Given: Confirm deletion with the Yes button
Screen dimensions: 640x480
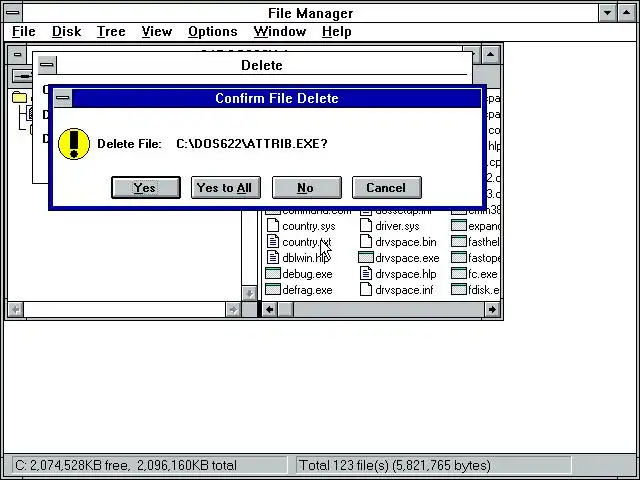Looking at the screenshot, I should [146, 188].
